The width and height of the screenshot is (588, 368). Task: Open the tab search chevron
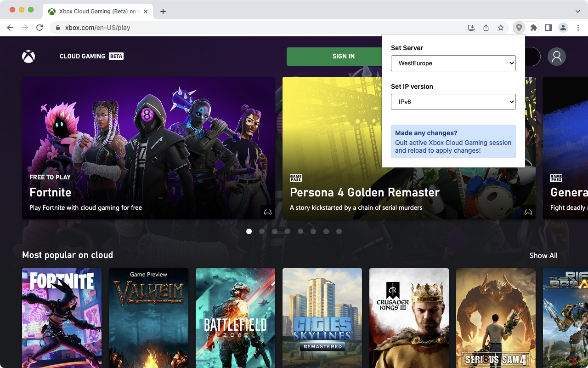pyautogui.click(x=578, y=11)
